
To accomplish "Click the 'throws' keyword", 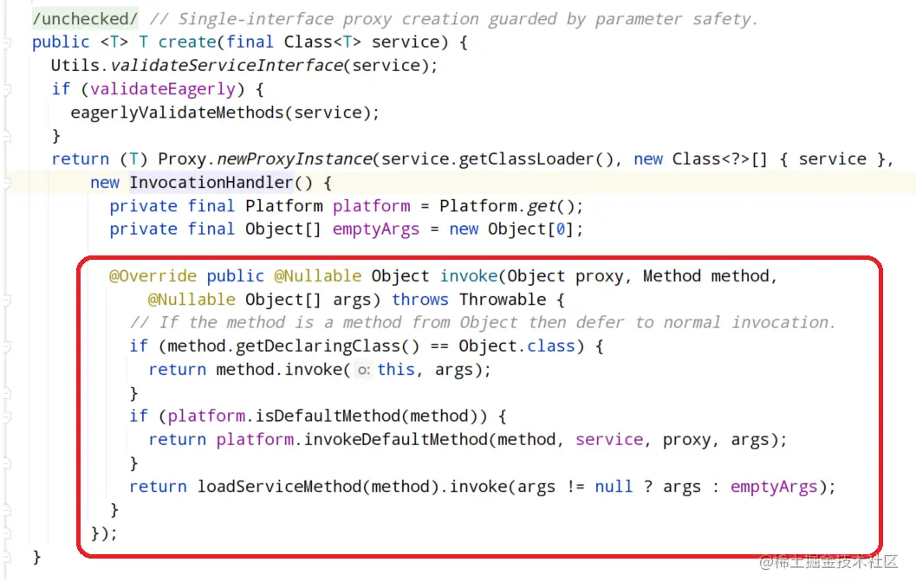I will click(420, 300).
